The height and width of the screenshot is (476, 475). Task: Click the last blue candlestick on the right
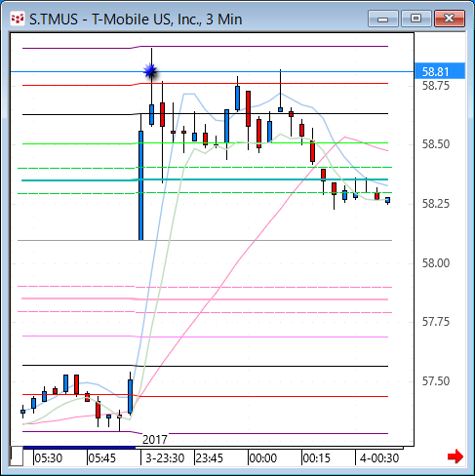click(387, 200)
